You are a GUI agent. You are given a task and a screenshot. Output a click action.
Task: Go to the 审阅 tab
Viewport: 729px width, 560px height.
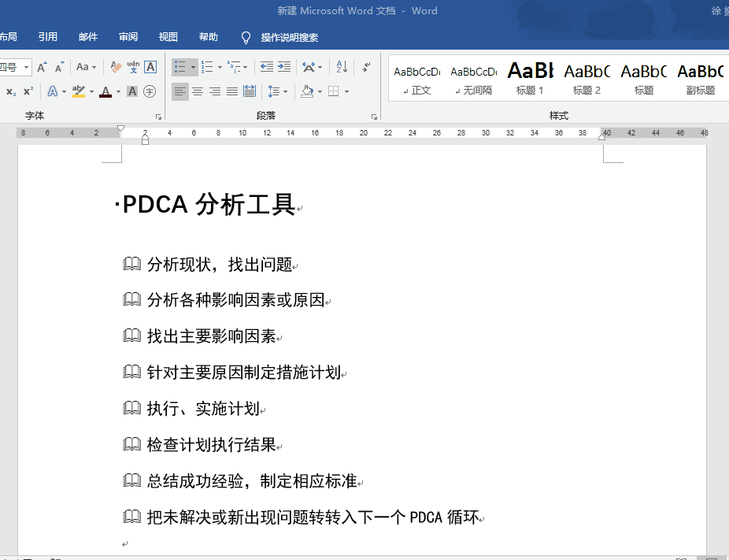pyautogui.click(x=128, y=37)
